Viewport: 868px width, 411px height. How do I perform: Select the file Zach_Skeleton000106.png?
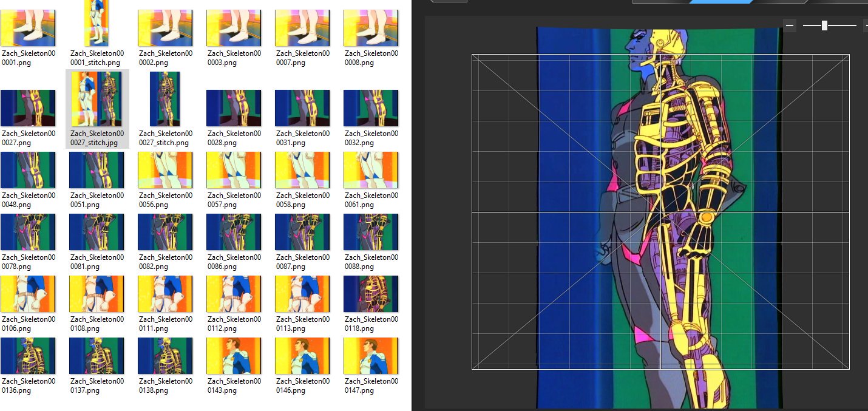(29, 304)
